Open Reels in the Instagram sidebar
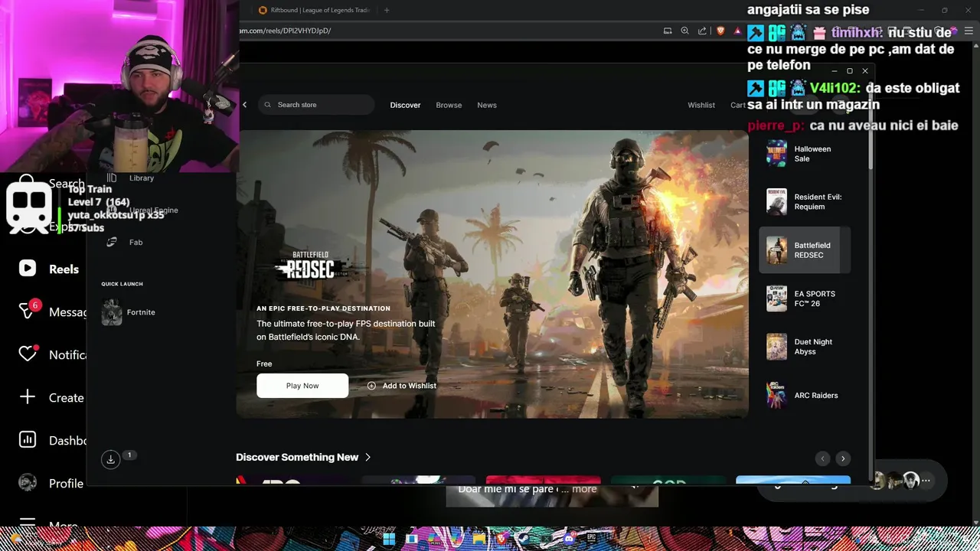This screenshot has width=980, height=551. 51,269
